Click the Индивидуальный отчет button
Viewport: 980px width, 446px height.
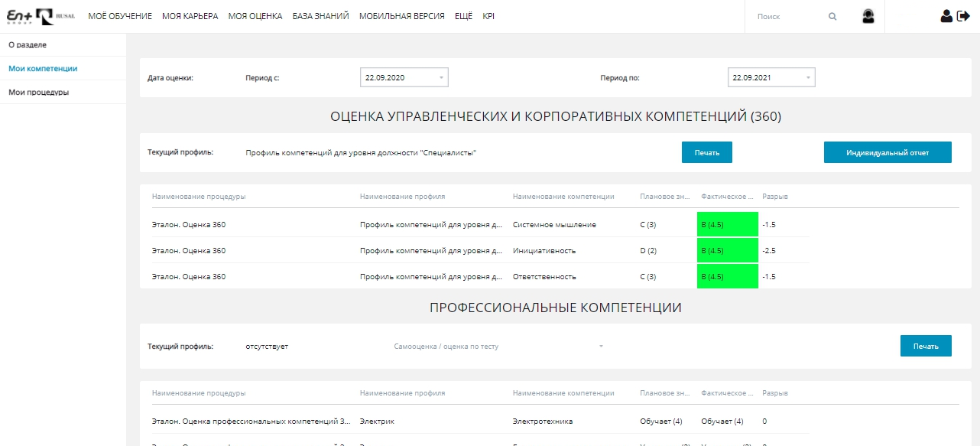pyautogui.click(x=887, y=151)
